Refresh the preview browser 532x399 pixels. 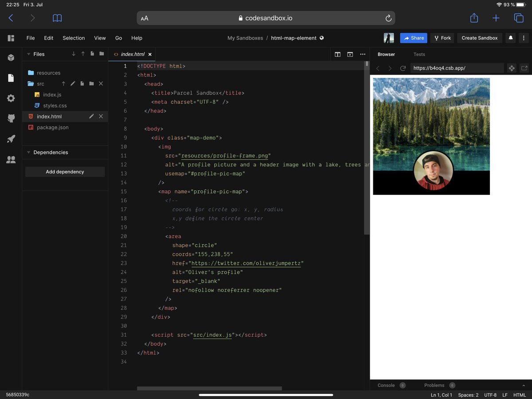click(x=403, y=68)
